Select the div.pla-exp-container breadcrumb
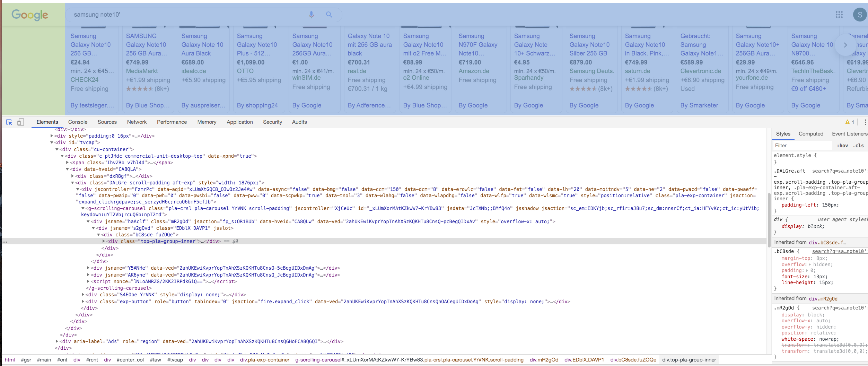Image resolution: width=868 pixels, height=366 pixels. 264,360
